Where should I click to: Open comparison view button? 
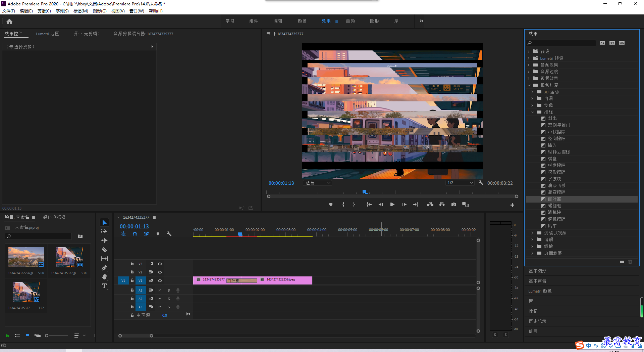(465, 205)
